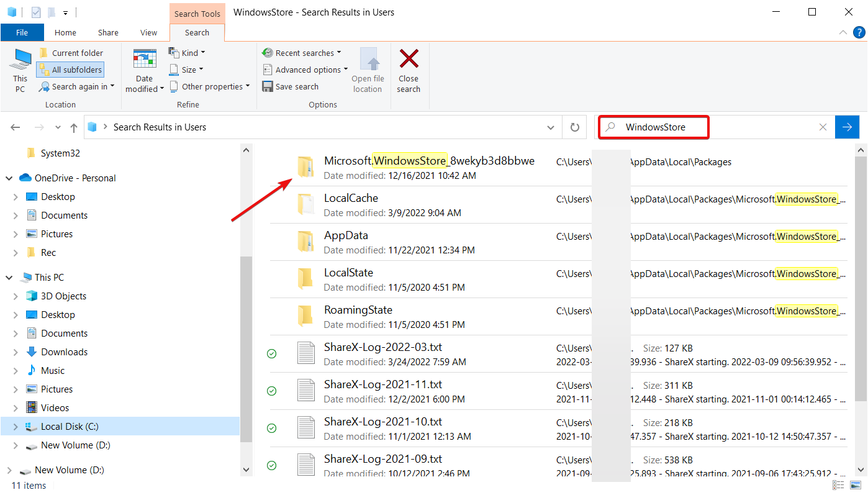
Task: Open Advanced options dropdown
Action: pos(305,70)
